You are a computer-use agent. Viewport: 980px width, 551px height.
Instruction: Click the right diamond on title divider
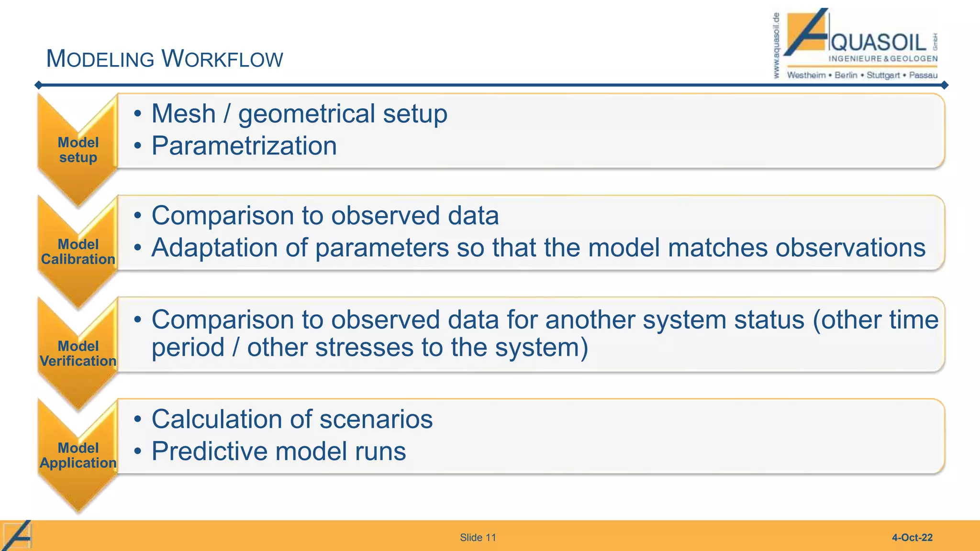(944, 85)
